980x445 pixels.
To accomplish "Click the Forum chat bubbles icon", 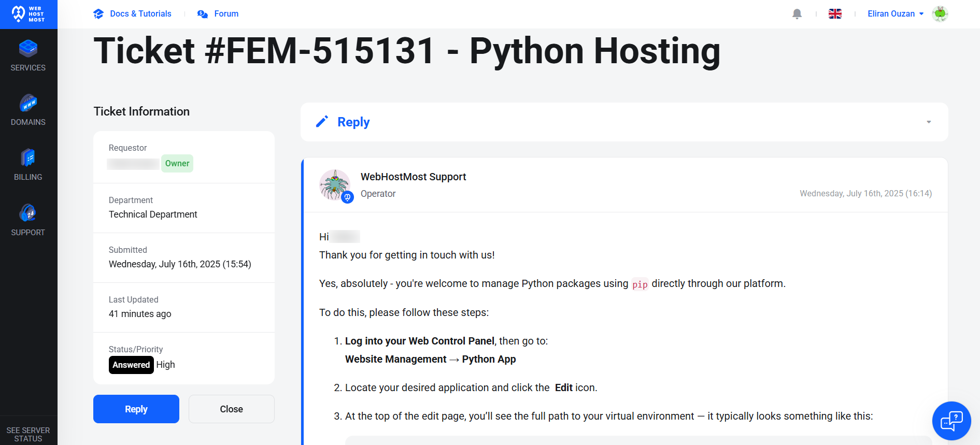I will pos(203,14).
